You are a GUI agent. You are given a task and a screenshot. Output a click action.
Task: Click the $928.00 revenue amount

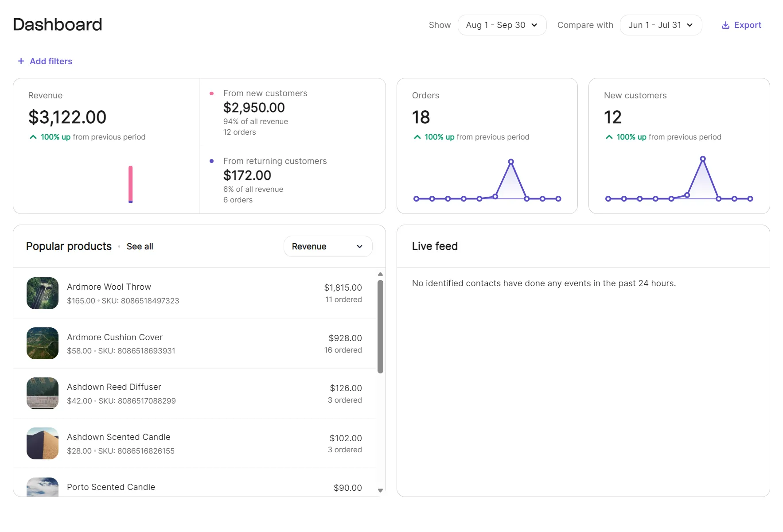click(345, 338)
